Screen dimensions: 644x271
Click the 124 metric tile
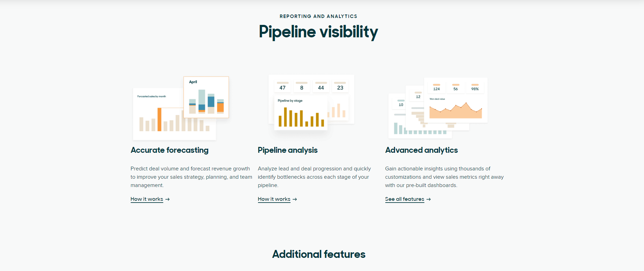click(x=436, y=87)
